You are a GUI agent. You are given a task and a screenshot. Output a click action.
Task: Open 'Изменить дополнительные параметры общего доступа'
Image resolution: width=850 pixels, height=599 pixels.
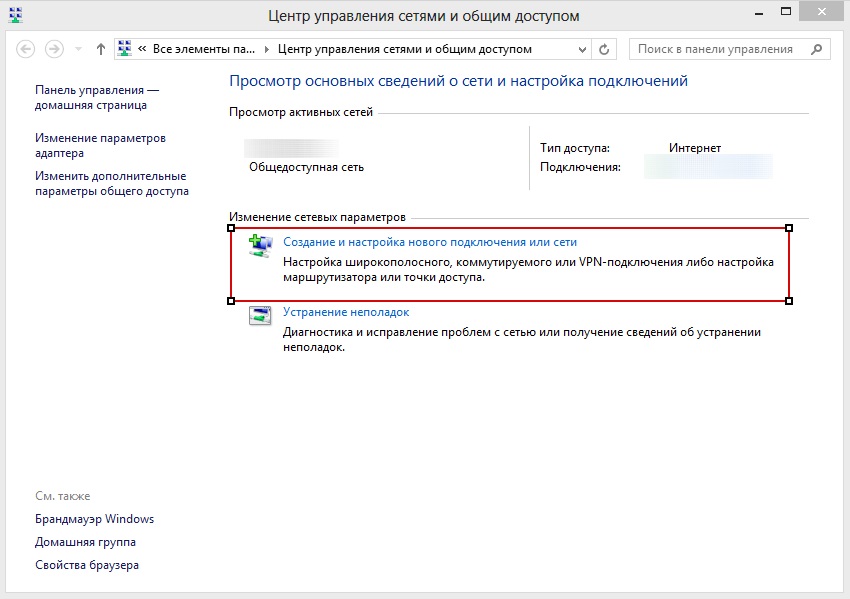click(112, 183)
